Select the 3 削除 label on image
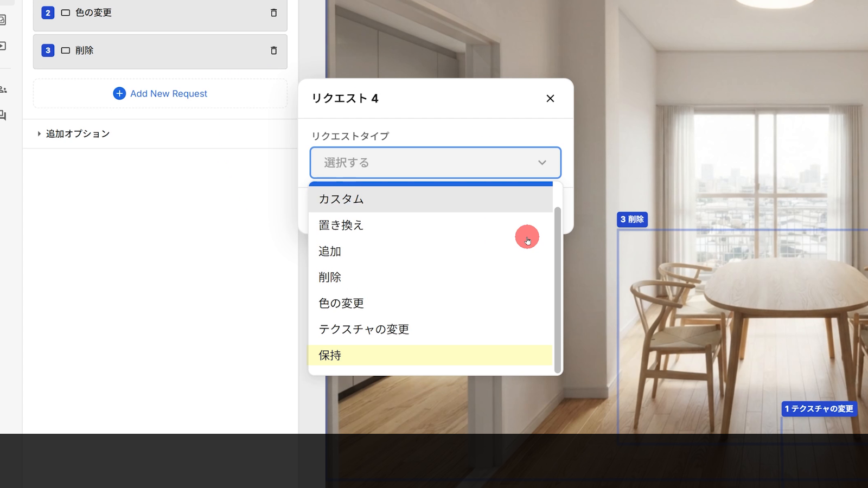 632,219
